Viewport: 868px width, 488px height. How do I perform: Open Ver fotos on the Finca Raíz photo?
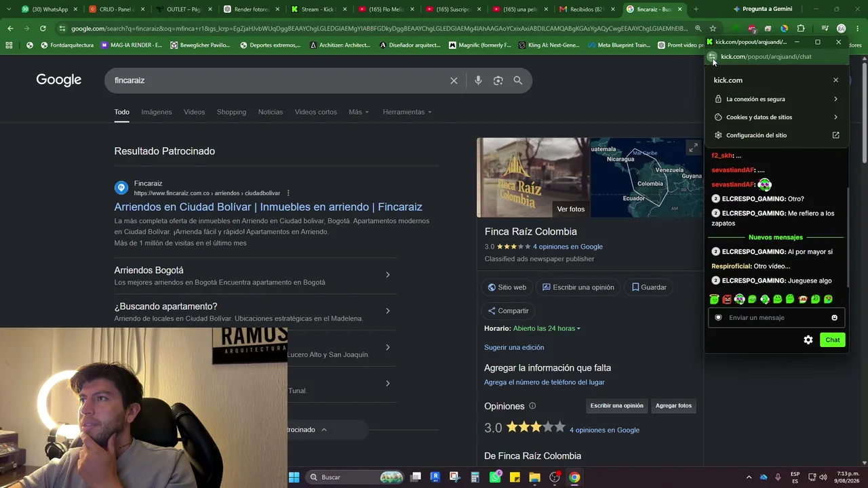(x=570, y=209)
